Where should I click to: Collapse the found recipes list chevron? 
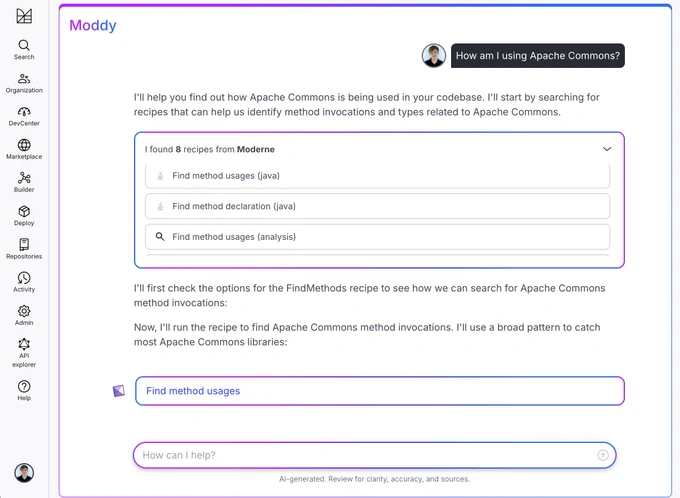[x=607, y=149]
